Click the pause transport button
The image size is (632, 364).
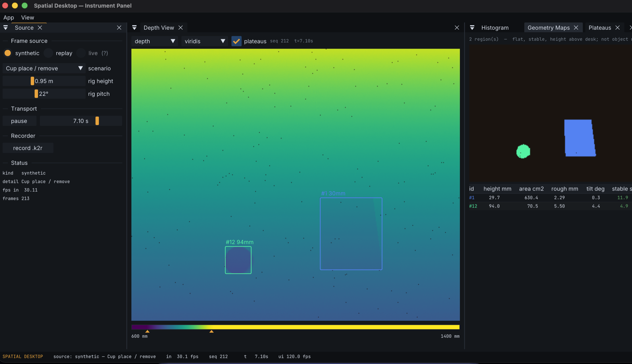[x=19, y=121]
